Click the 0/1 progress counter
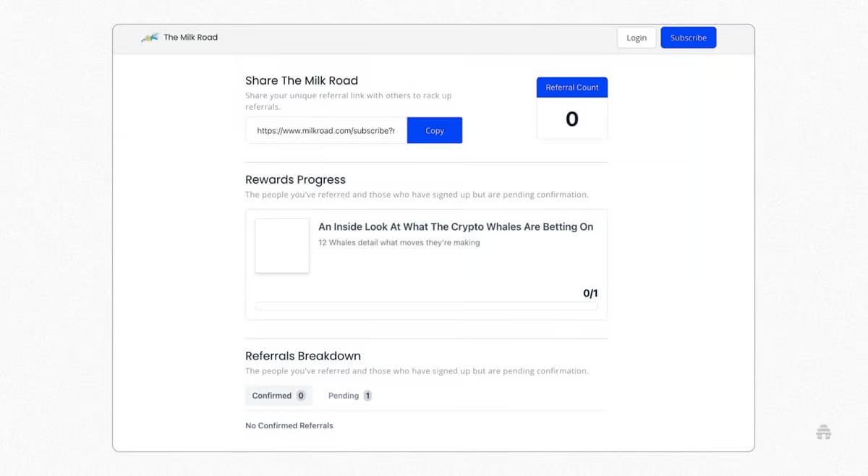Viewport: 868px width, 476px height. coord(590,294)
